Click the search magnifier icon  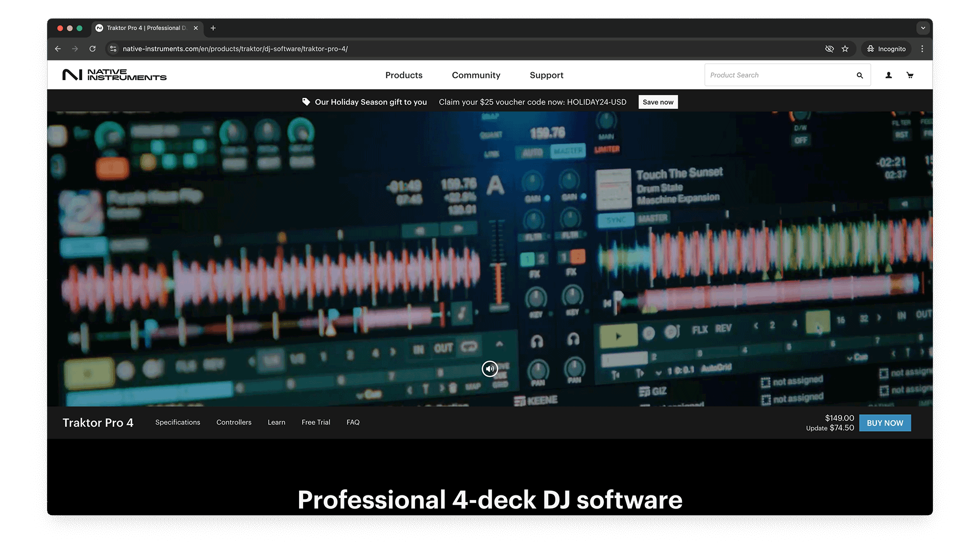pyautogui.click(x=860, y=76)
